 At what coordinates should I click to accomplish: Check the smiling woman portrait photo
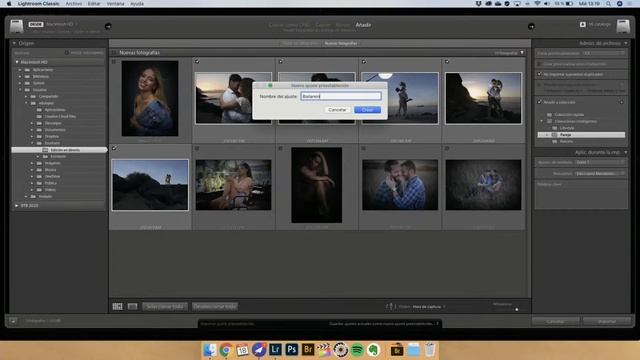(x=114, y=61)
